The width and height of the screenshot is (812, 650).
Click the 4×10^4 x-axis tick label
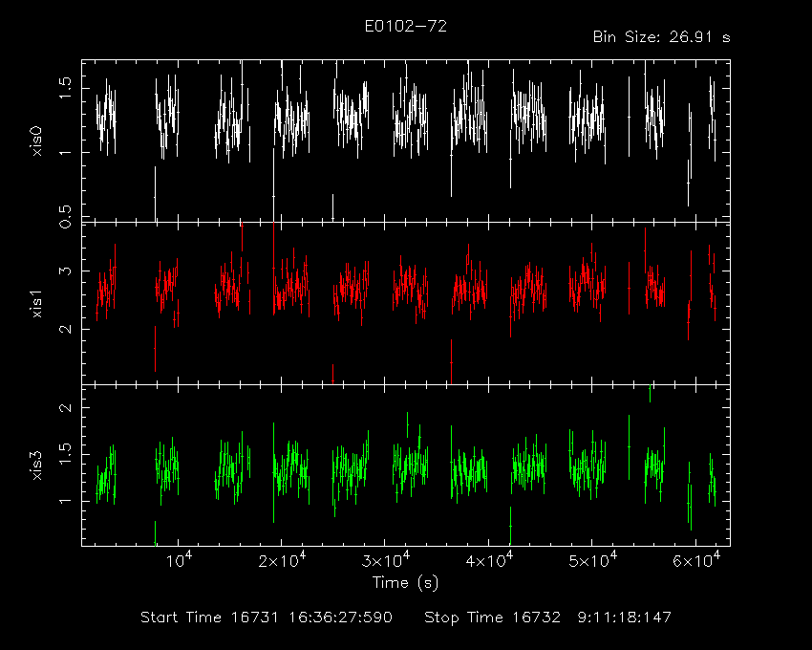pos(489,560)
